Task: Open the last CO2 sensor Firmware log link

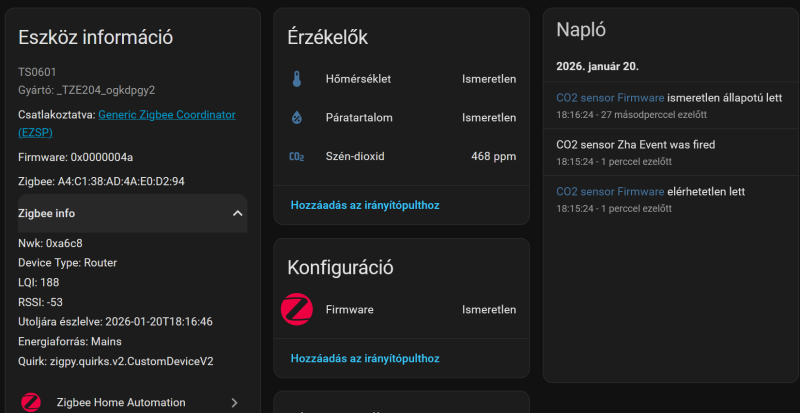Action: tap(610, 191)
